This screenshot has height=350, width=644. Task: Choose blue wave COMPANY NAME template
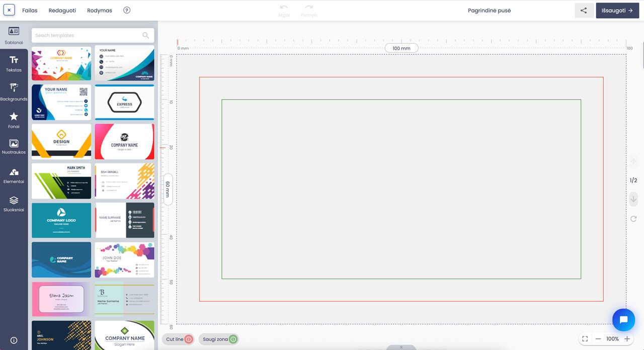point(61,259)
